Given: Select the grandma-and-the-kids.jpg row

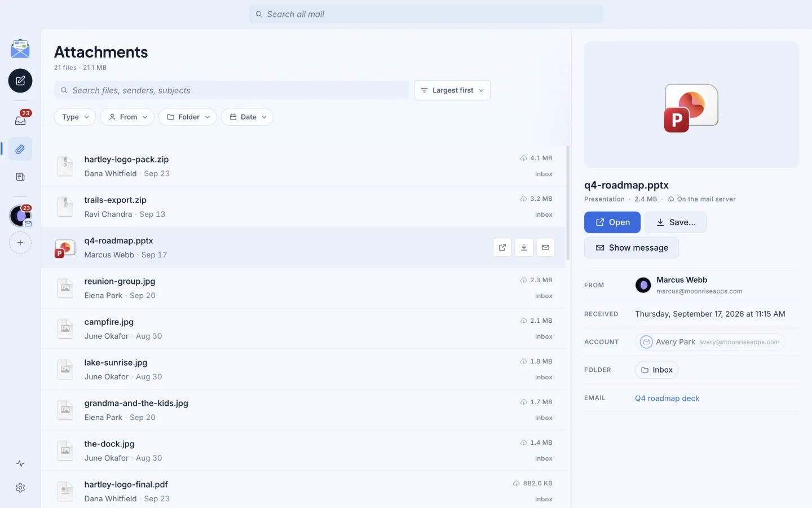Looking at the screenshot, I should point(303,410).
